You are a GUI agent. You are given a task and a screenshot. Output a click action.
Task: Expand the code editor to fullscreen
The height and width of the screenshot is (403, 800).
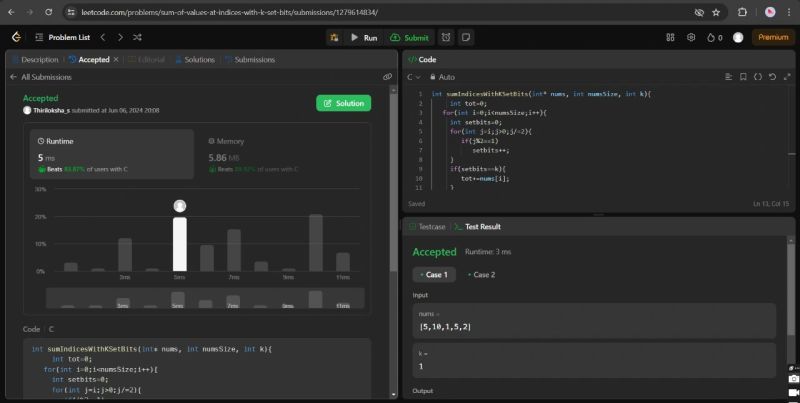point(787,77)
